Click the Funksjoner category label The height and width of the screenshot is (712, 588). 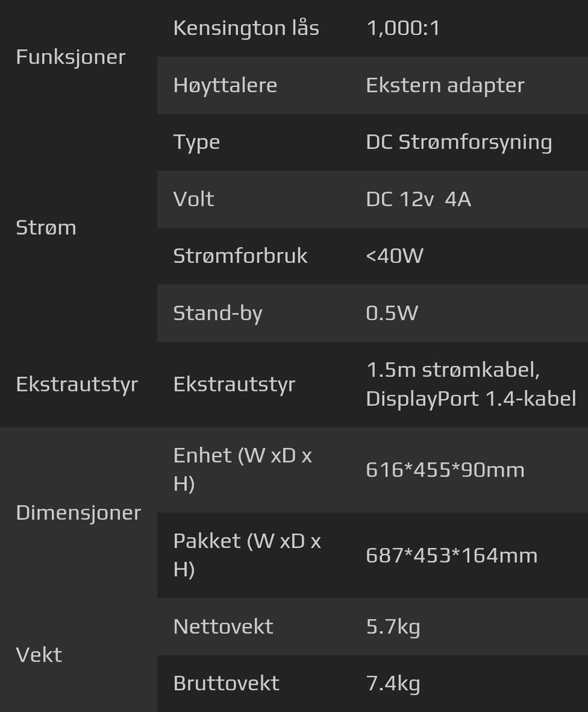click(70, 57)
